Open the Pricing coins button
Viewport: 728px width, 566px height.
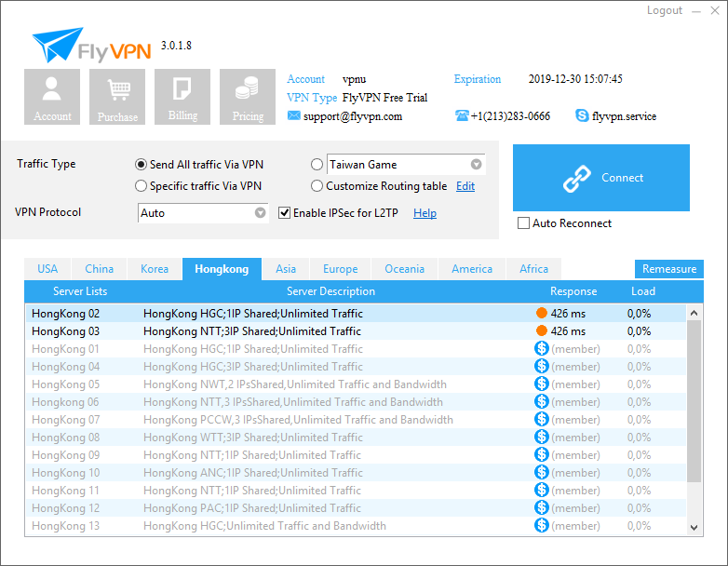pyautogui.click(x=248, y=97)
